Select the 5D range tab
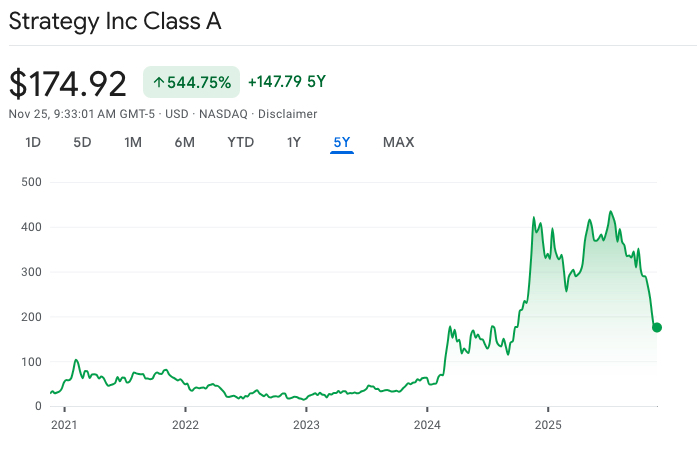Viewport: 697px width, 452px height. pyautogui.click(x=82, y=142)
